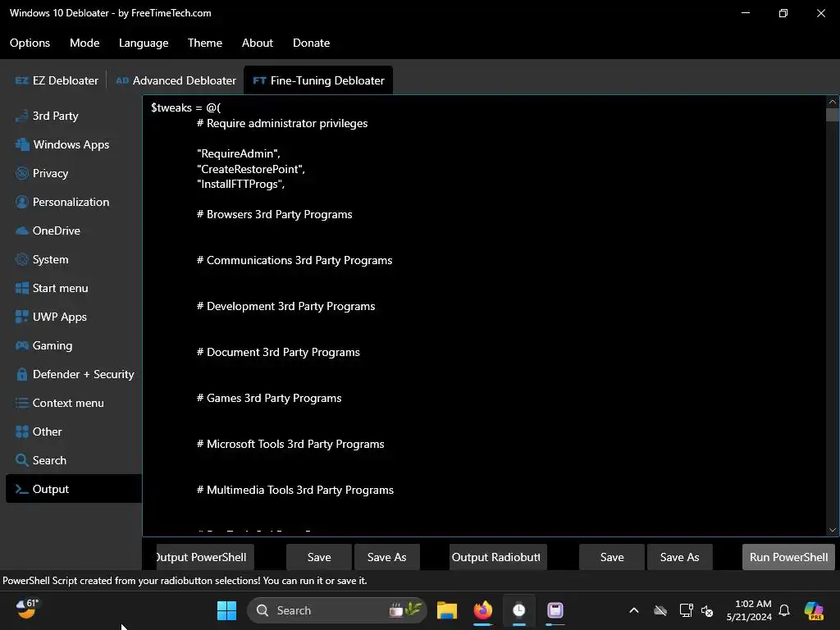This screenshot has width=840, height=630.
Task: Open the About menu
Action: click(257, 43)
